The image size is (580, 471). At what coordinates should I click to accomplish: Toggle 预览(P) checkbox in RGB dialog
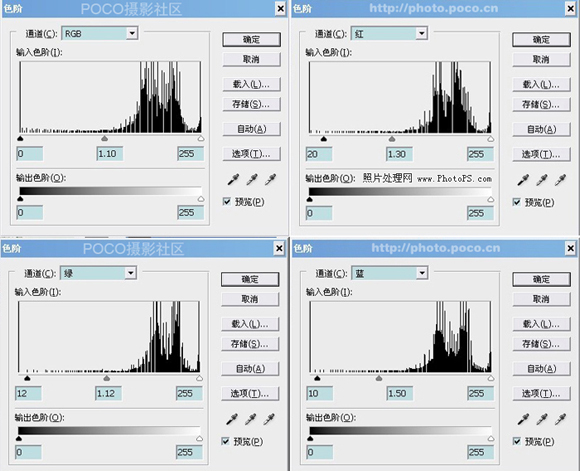click(x=227, y=202)
